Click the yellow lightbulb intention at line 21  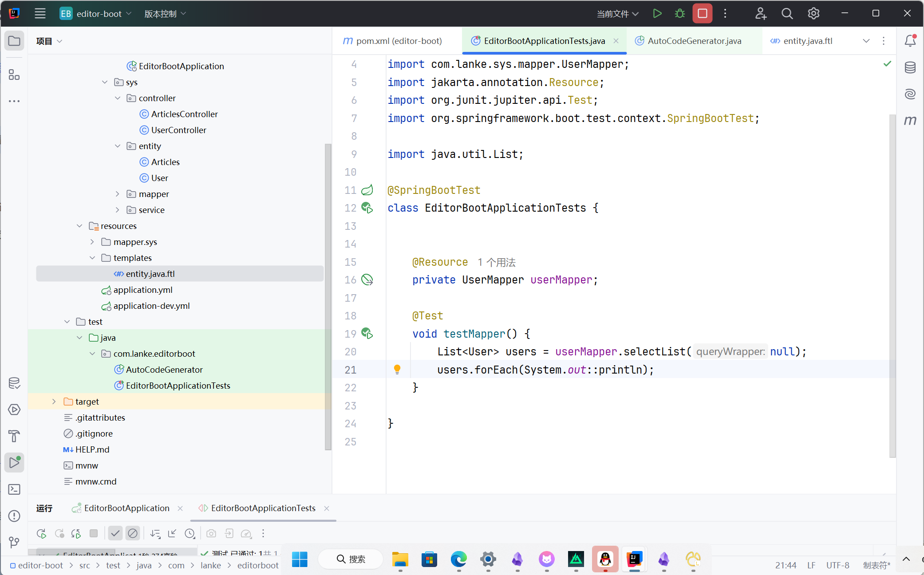(x=397, y=370)
